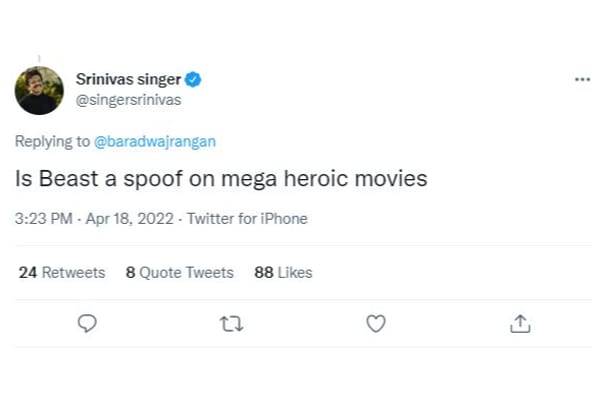
Task: Retweet this tweet using the arrows icon
Action: pos(232,323)
